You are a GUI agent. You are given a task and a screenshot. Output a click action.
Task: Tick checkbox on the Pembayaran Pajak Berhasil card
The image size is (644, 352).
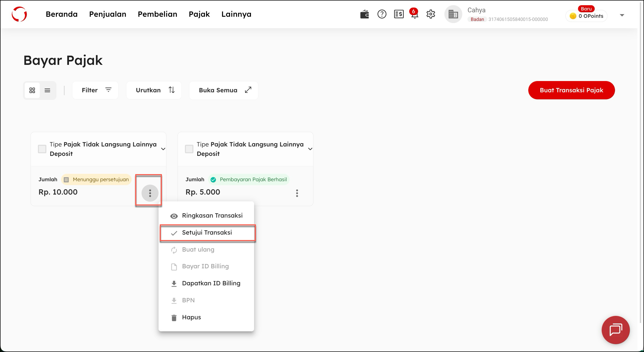(x=189, y=149)
